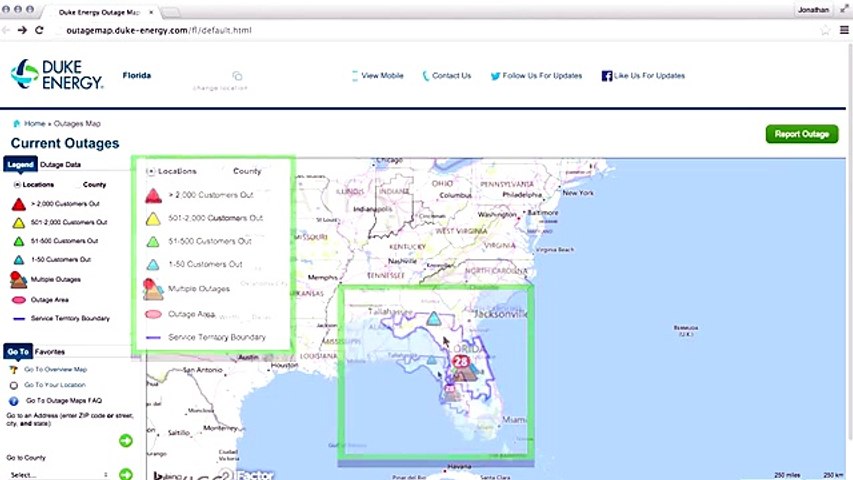Open the Go to County select dropdown

[59, 475]
